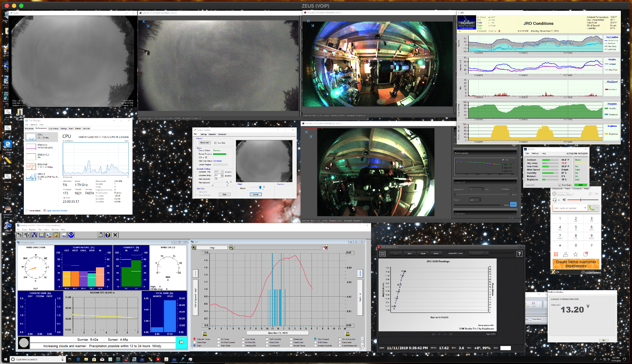Toggle Show Graph checkbox in SkyAlert

pyautogui.click(x=560, y=185)
